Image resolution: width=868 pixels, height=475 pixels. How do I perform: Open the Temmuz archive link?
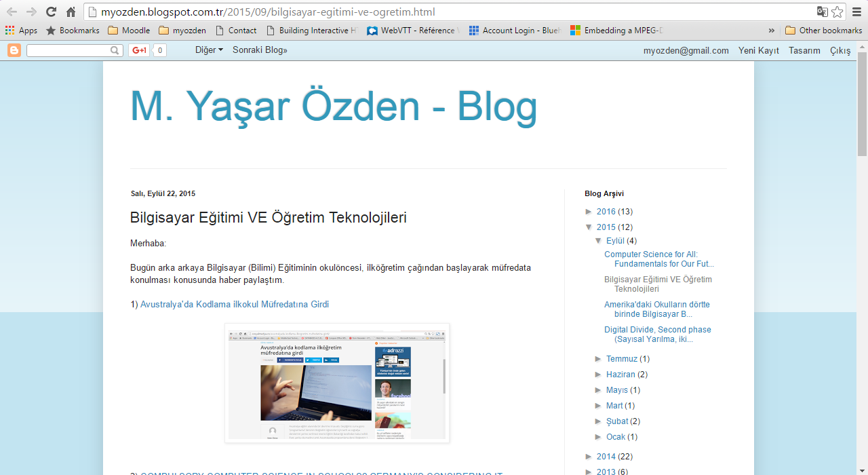click(622, 359)
